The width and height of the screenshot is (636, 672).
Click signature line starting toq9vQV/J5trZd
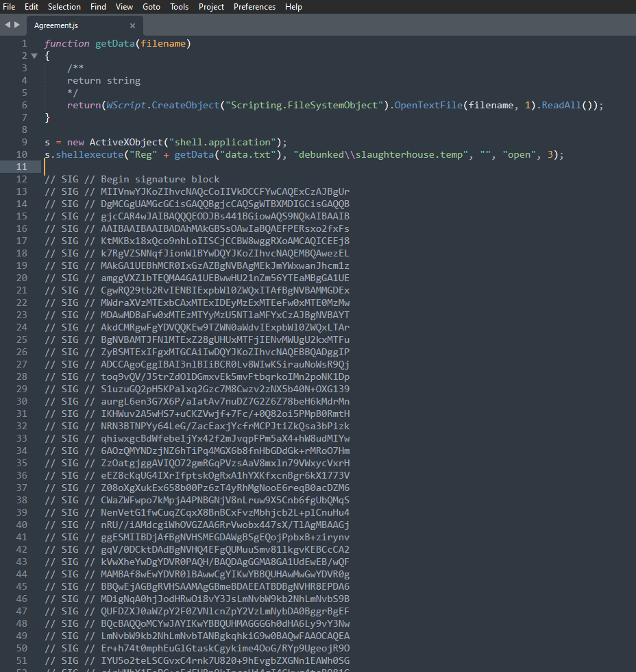(225, 376)
